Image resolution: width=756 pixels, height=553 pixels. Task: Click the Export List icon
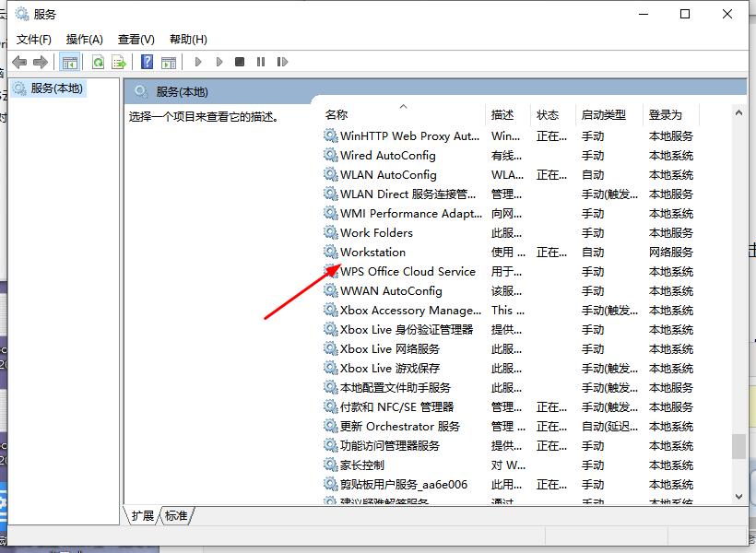point(119,62)
